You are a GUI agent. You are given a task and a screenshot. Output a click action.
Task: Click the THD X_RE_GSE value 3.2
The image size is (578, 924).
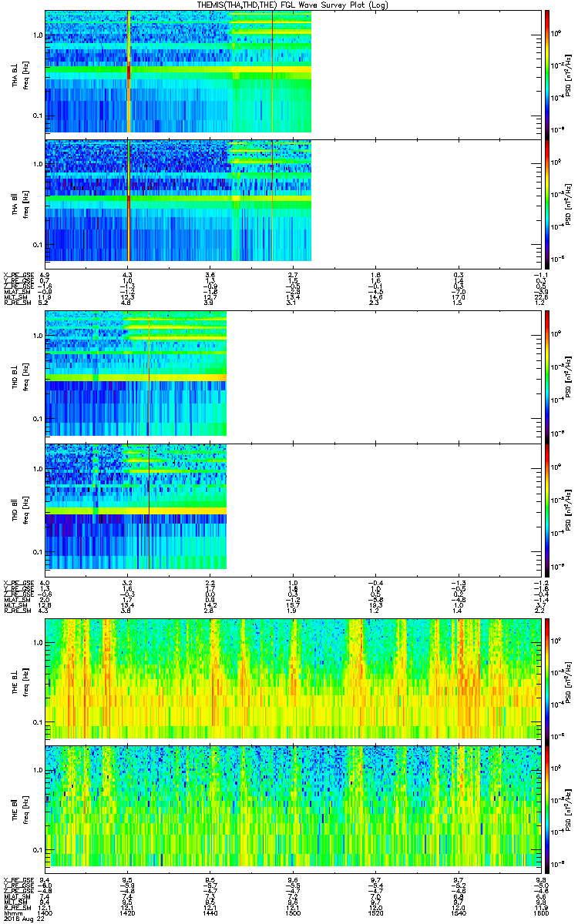point(128,582)
